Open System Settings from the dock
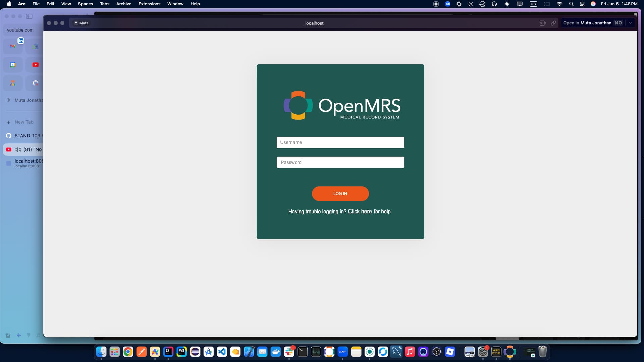 click(x=483, y=352)
